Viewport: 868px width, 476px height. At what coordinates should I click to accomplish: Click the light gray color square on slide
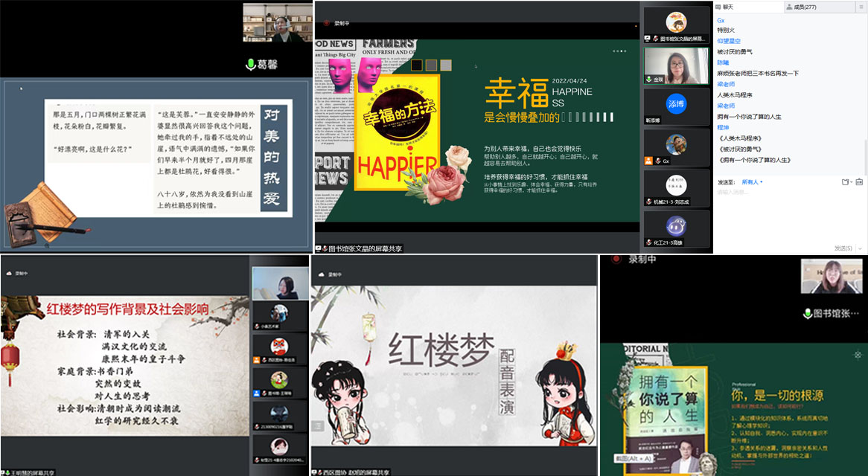445,65
